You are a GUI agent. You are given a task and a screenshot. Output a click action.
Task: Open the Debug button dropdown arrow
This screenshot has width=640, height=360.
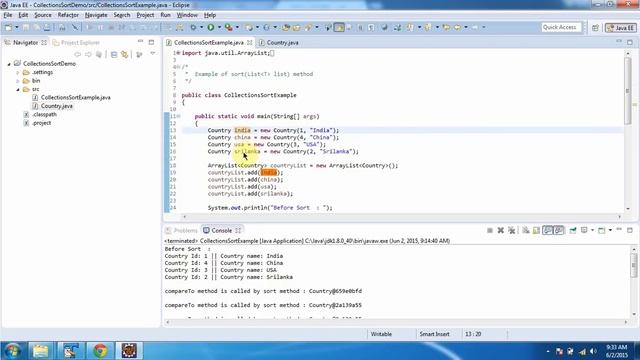click(x=201, y=27)
